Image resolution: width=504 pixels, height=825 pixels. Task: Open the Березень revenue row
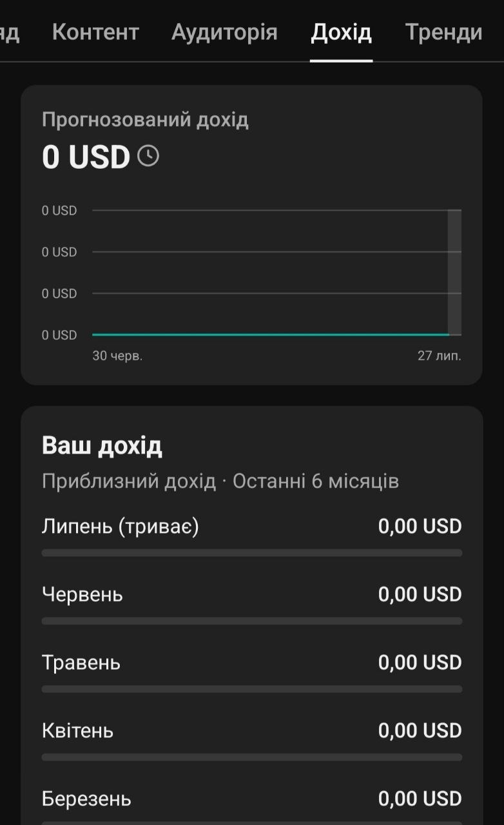(252, 799)
